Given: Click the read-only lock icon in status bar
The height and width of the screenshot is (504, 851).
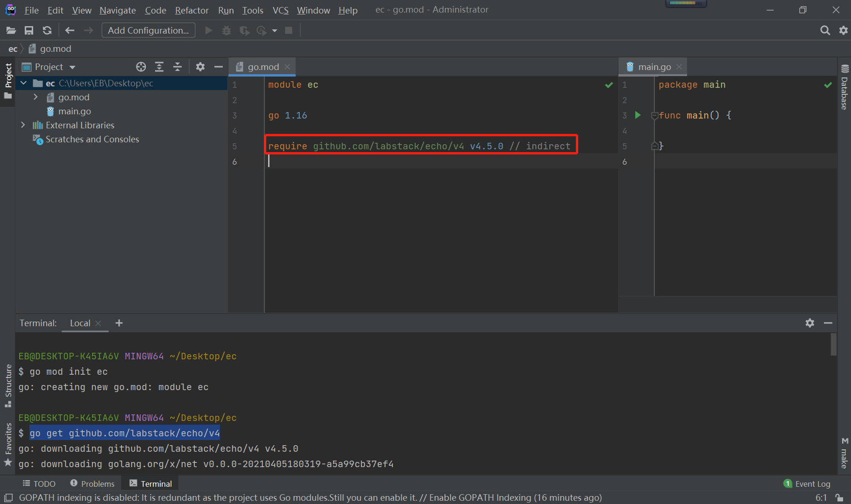Looking at the screenshot, I should tap(839, 497).
